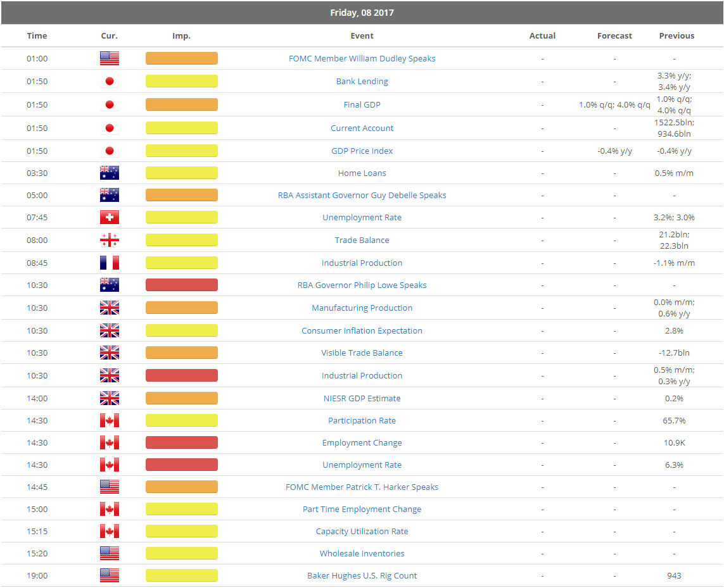Click the Imp. column header
Screen dimensions: 724x588
(181, 36)
